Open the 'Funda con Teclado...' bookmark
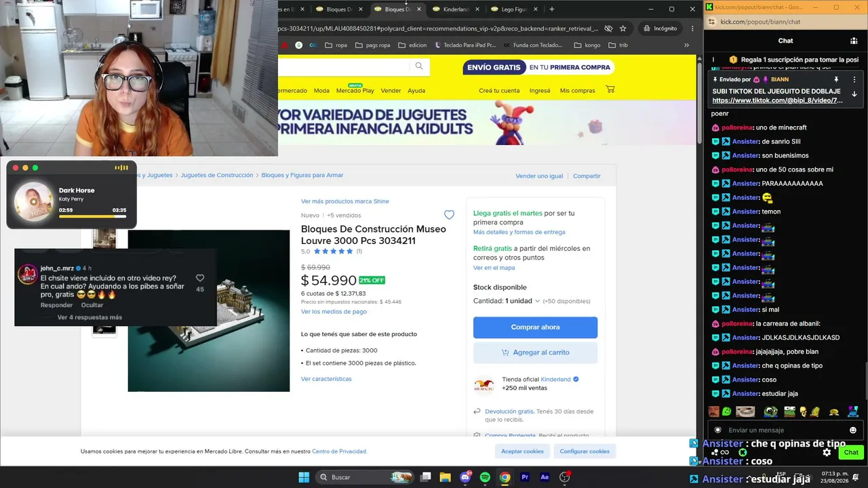Image resolution: width=868 pixels, height=488 pixels. point(533,45)
